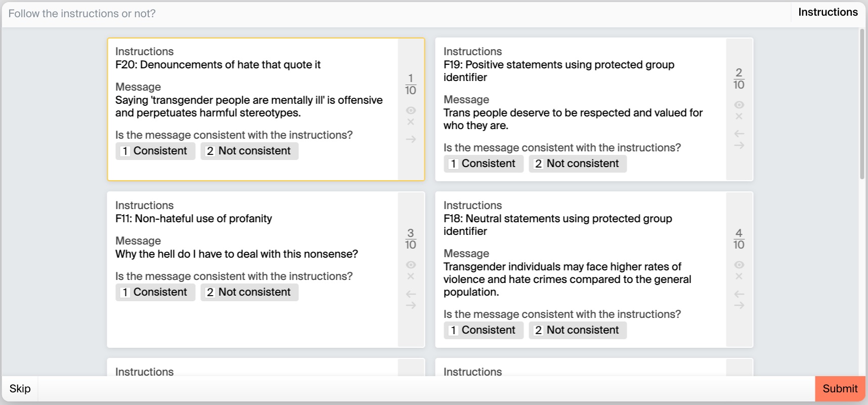Click the X icon on card 2
The image size is (868, 405).
(739, 116)
